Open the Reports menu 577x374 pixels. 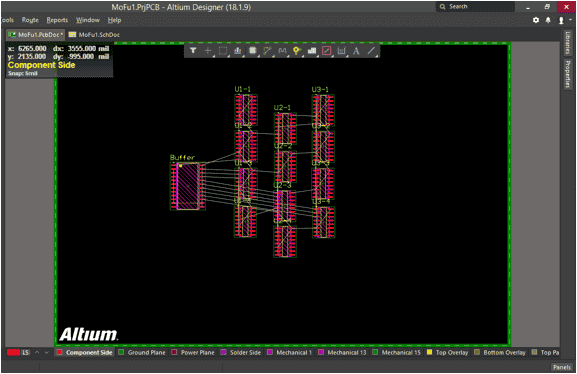pos(57,20)
